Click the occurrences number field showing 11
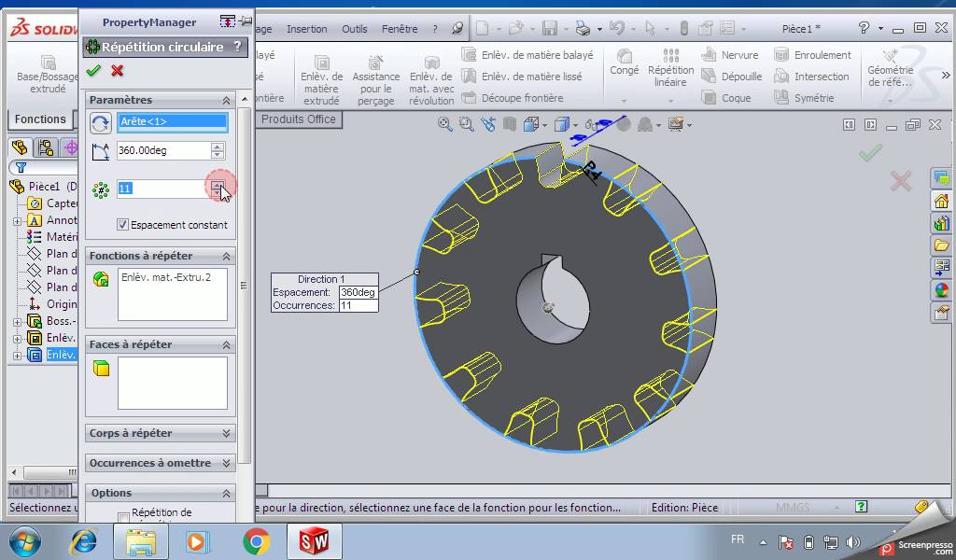The height and width of the screenshot is (560, 956). pyautogui.click(x=163, y=189)
